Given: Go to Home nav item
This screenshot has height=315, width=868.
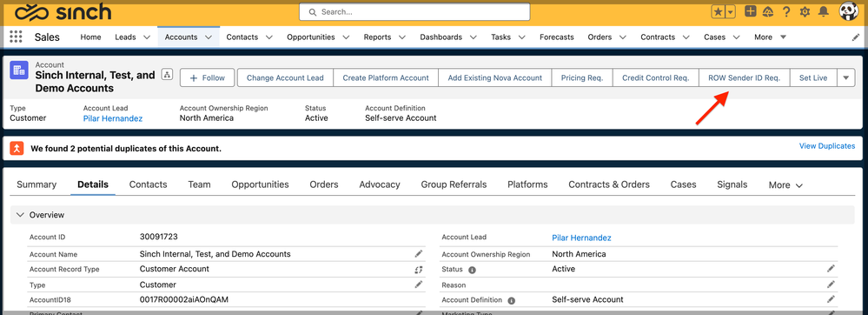Looking at the screenshot, I should coord(90,37).
